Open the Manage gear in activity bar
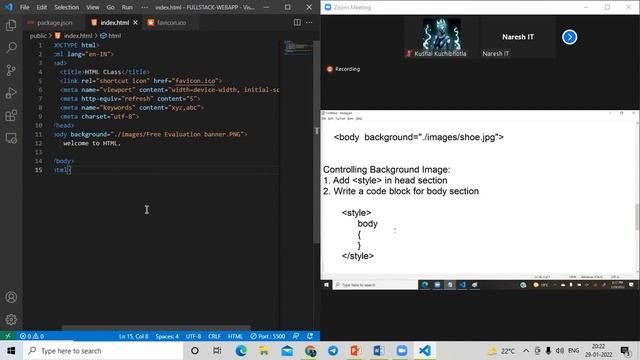The image size is (640, 360). tap(11, 319)
